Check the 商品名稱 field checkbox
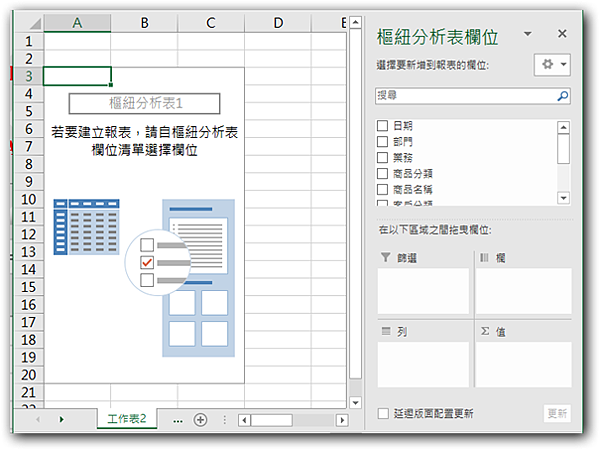600x450 pixels. tap(382, 189)
